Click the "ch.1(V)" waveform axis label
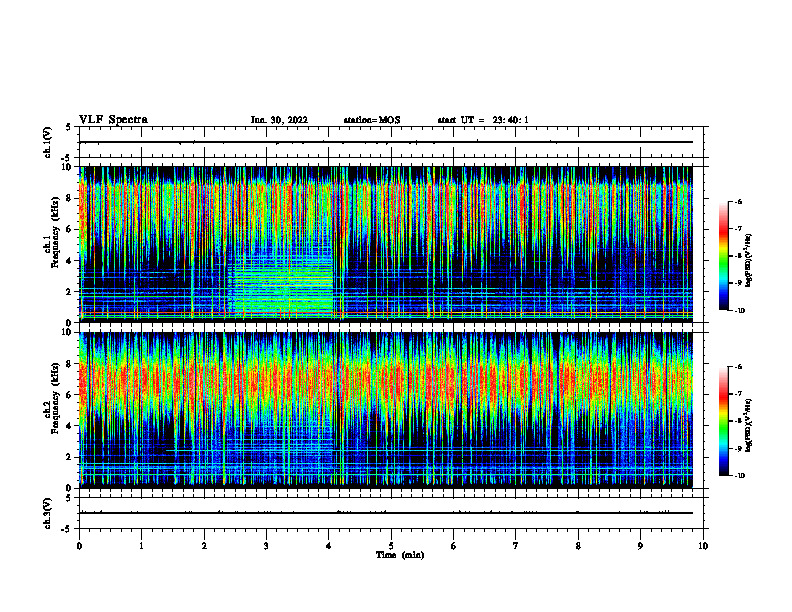Image resolution: width=792 pixels, height=612 pixels. [47, 142]
